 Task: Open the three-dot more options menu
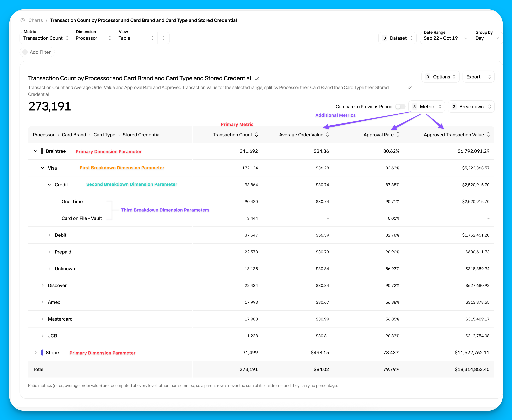(164, 38)
